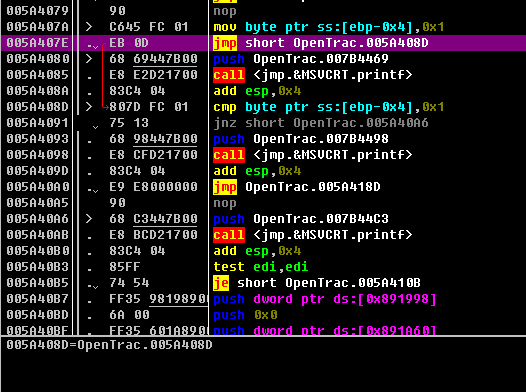Select call printf at 005A4085

313,75
